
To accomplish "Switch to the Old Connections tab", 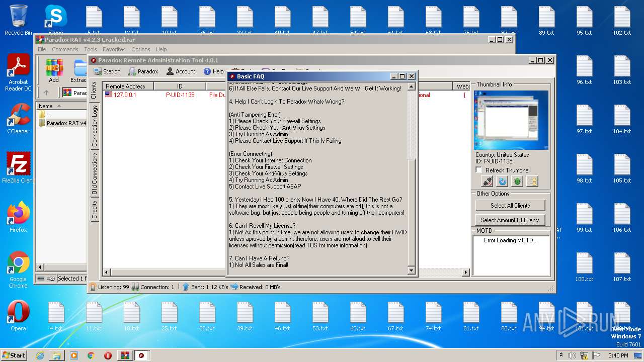I will [x=94, y=173].
